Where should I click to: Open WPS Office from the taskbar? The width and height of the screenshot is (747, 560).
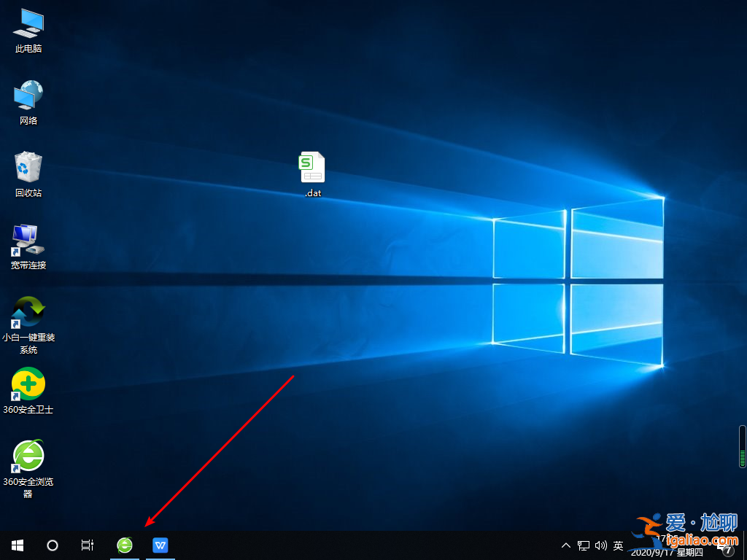tap(160, 545)
